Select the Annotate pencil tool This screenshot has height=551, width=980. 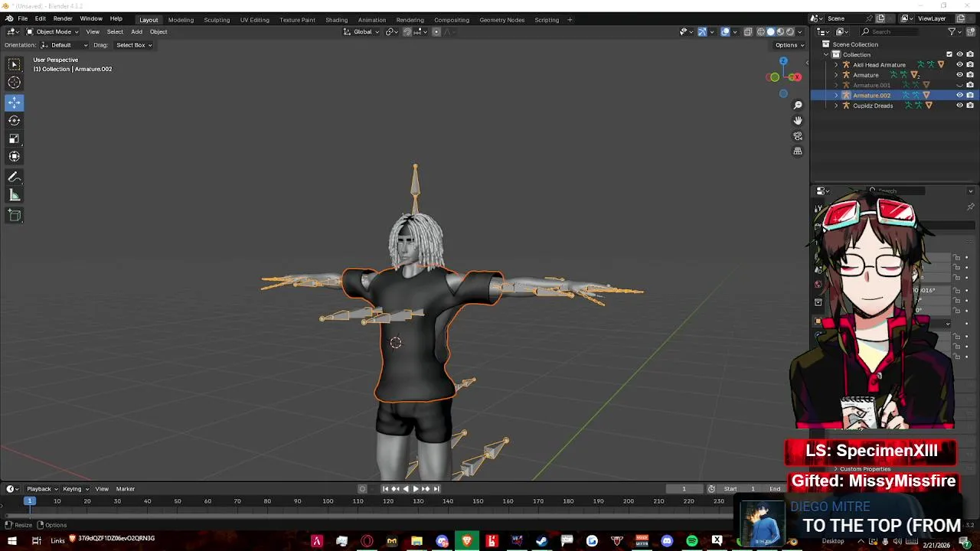(15, 177)
